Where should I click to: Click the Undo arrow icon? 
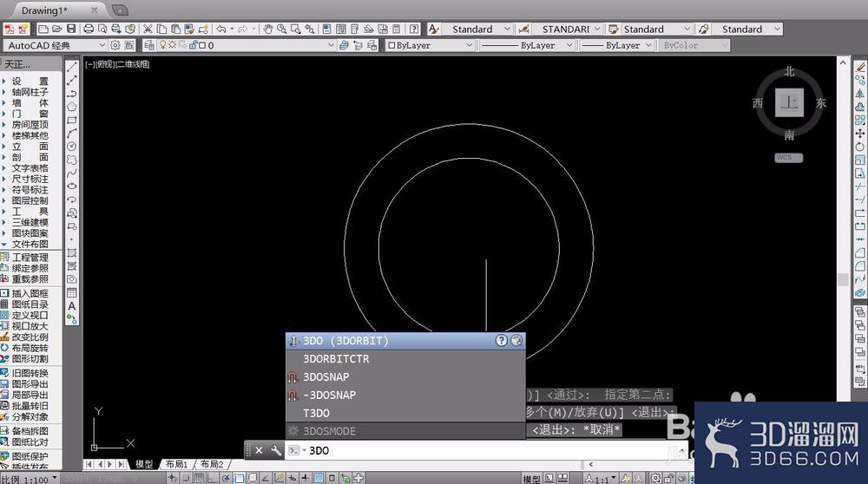(x=221, y=29)
